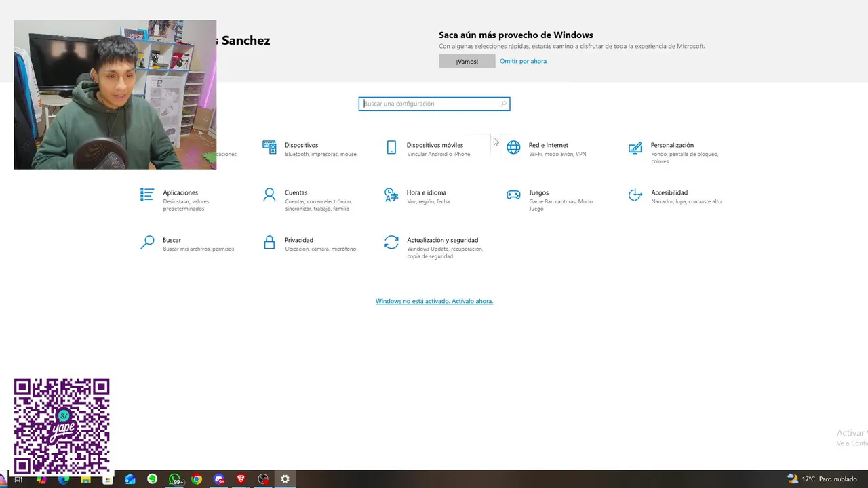The image size is (868, 488).
Task: Click the 'Omitir por ahora' link
Action: [523, 61]
